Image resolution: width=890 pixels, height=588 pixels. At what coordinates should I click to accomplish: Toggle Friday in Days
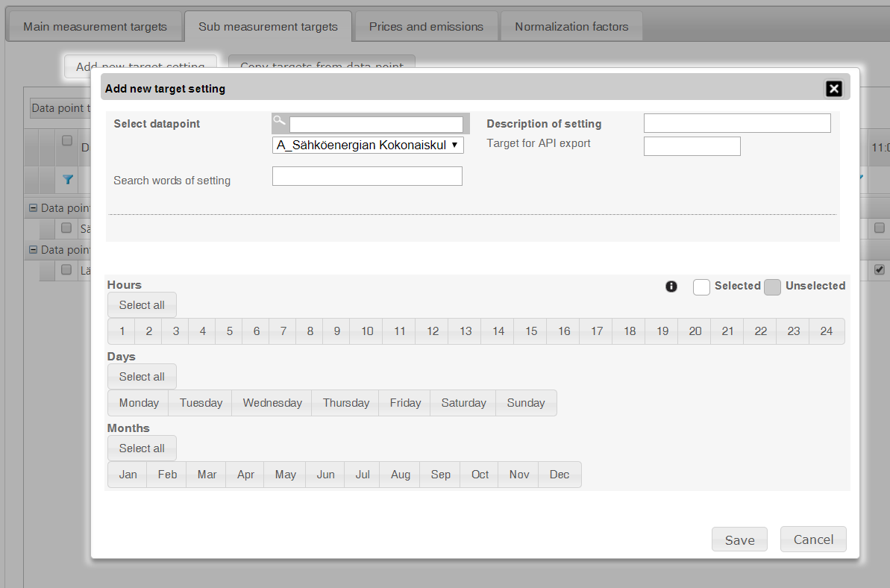404,403
